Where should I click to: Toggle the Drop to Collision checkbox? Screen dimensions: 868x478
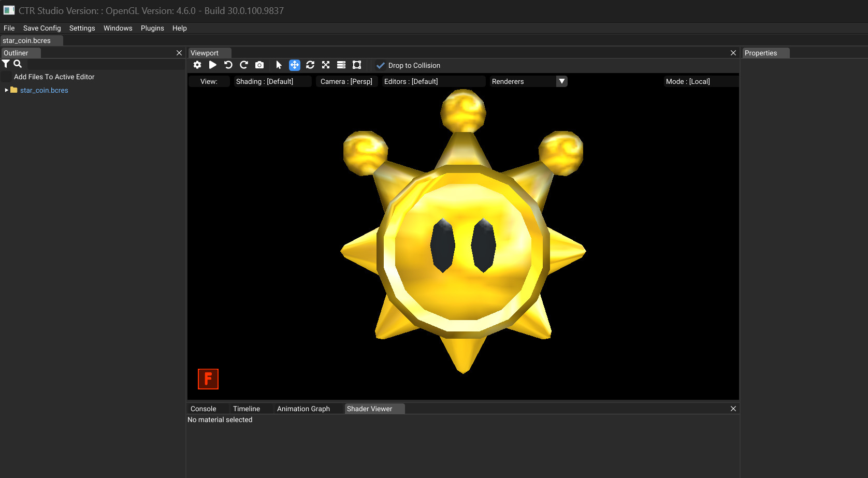(381, 65)
